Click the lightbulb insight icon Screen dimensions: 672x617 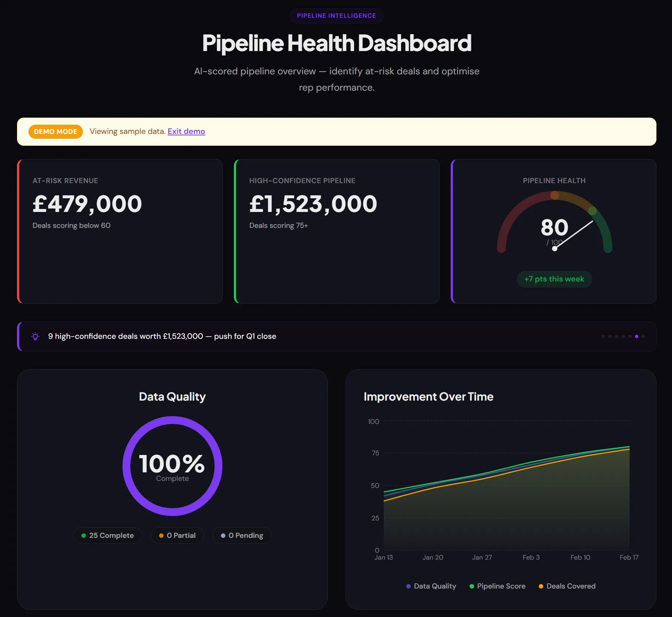tap(36, 336)
